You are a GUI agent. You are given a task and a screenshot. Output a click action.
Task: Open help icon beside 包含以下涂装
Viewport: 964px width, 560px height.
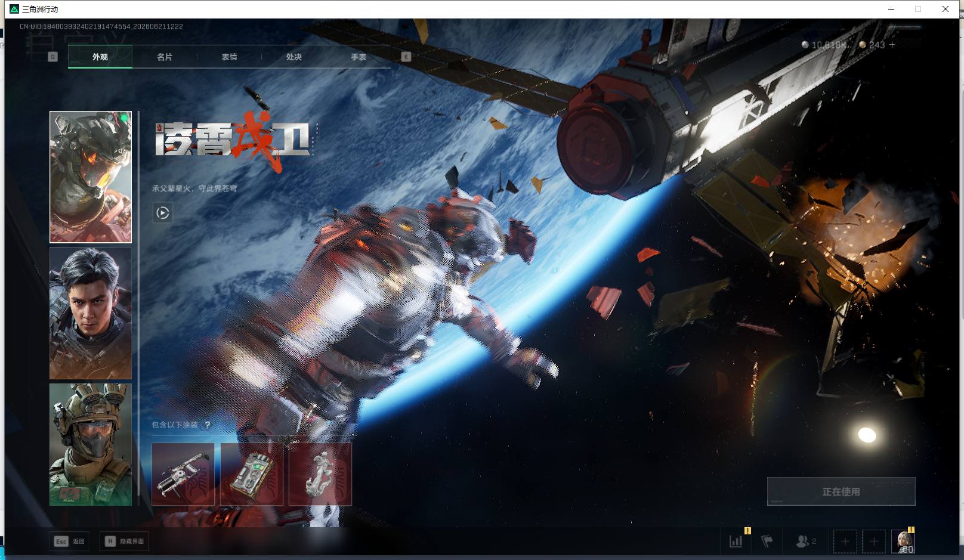[207, 425]
